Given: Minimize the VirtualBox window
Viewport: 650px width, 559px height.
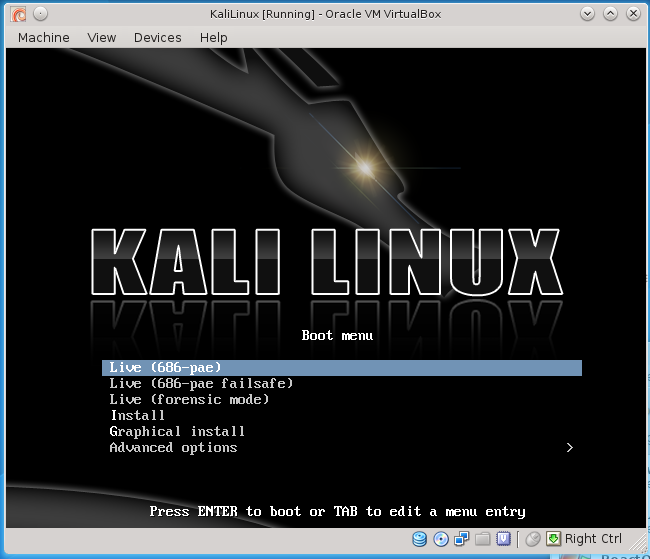Looking at the screenshot, I should 587,14.
